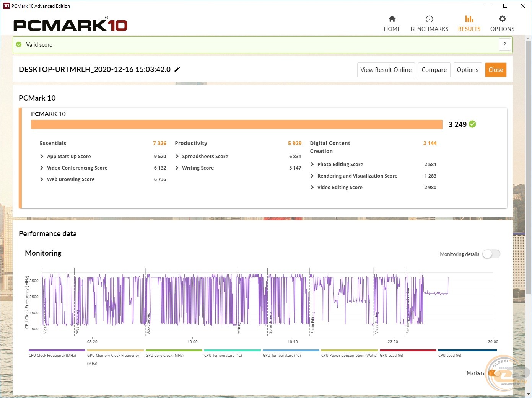The height and width of the screenshot is (398, 532).
Task: Turn off the Markers toggle
Action: coord(493,373)
